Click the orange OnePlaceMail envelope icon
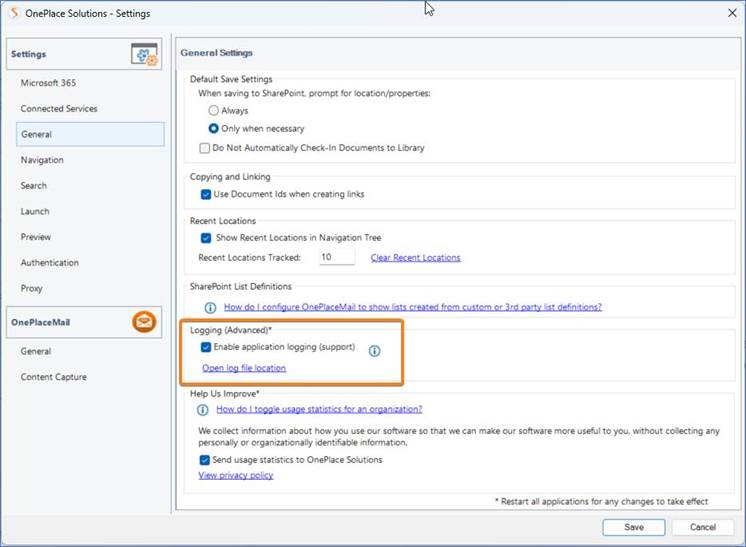The width and height of the screenshot is (746, 547). [144, 322]
